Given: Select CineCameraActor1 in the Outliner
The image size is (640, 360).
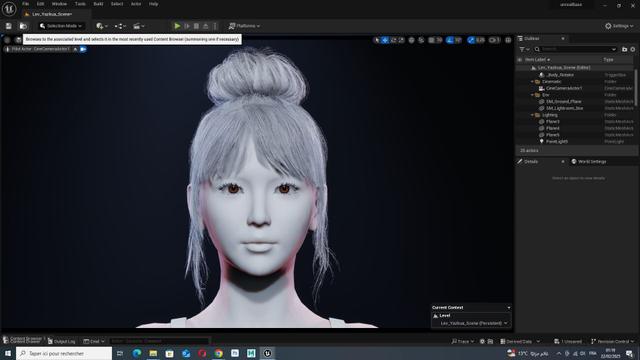Looking at the screenshot, I should (575, 88).
